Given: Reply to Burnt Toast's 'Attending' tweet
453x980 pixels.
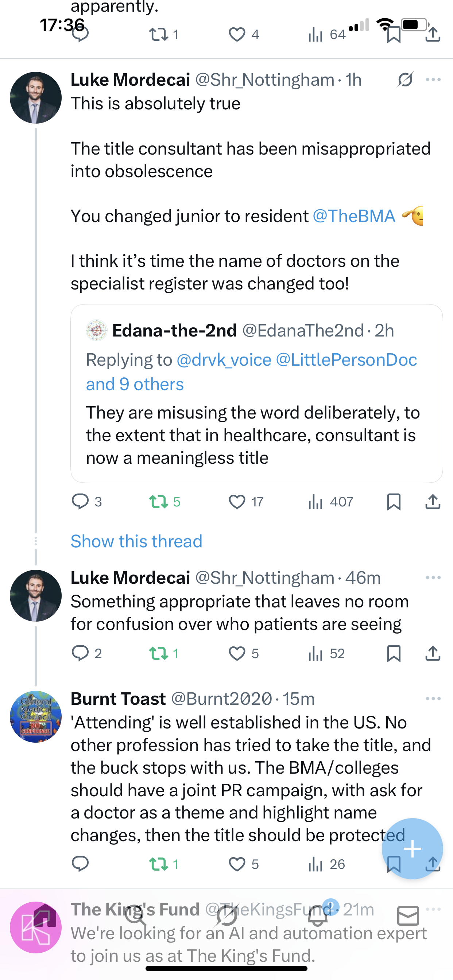Looking at the screenshot, I should 80,864.
